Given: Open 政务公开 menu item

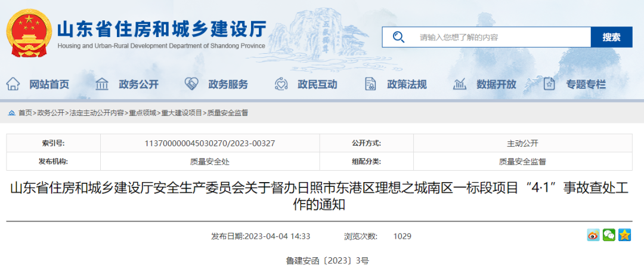Looking at the screenshot, I should click(x=138, y=84).
